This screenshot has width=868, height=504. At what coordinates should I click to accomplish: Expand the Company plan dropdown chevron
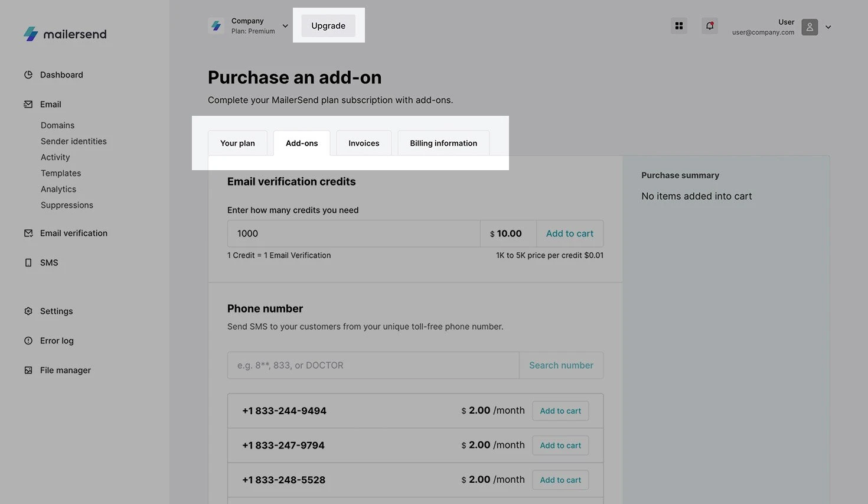click(x=285, y=26)
